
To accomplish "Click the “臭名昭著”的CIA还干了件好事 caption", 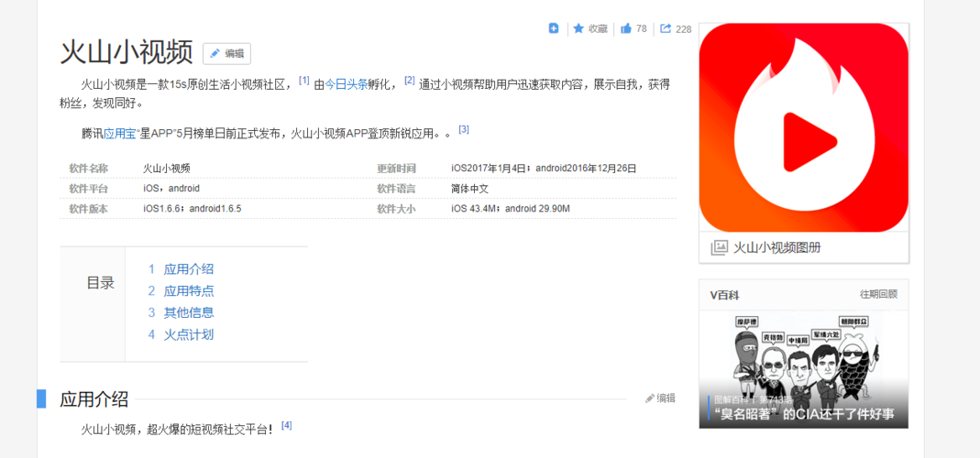I will pos(806,414).
